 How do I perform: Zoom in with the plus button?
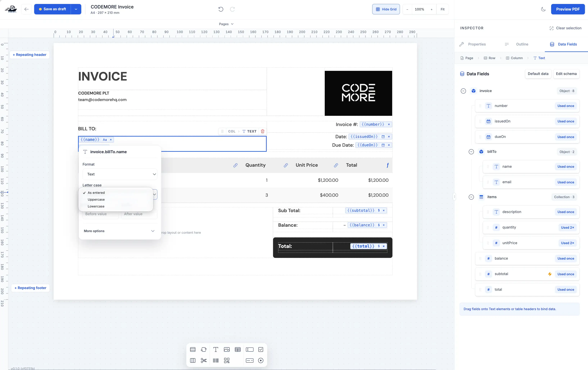[x=432, y=9]
